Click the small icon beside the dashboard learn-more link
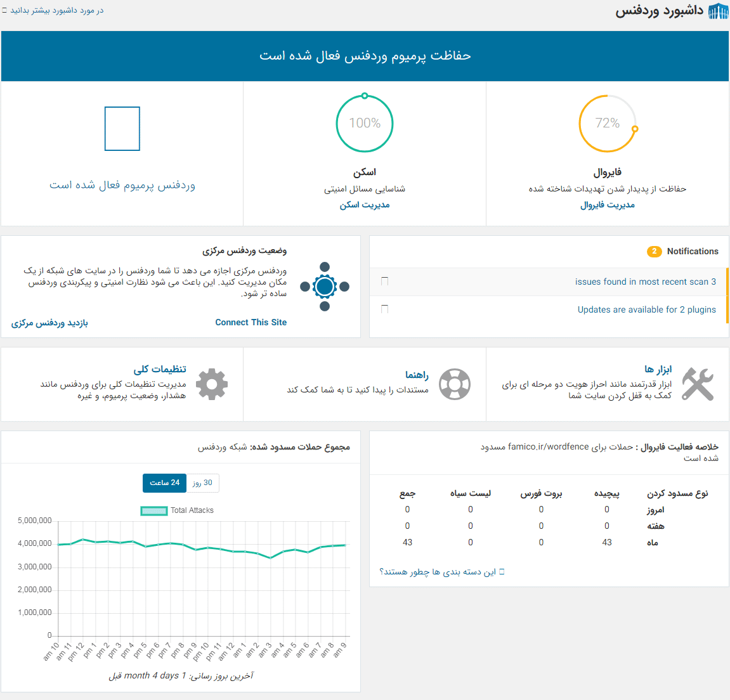 click(x=4, y=10)
